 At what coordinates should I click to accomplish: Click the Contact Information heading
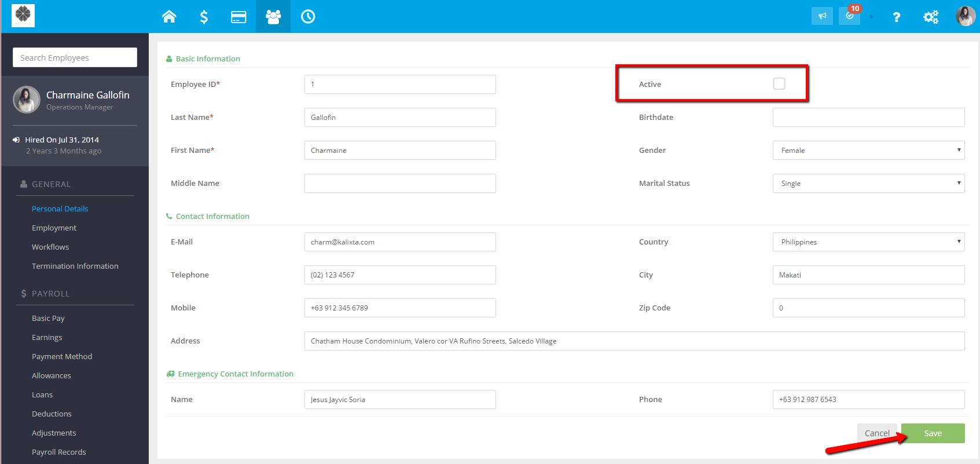212,217
